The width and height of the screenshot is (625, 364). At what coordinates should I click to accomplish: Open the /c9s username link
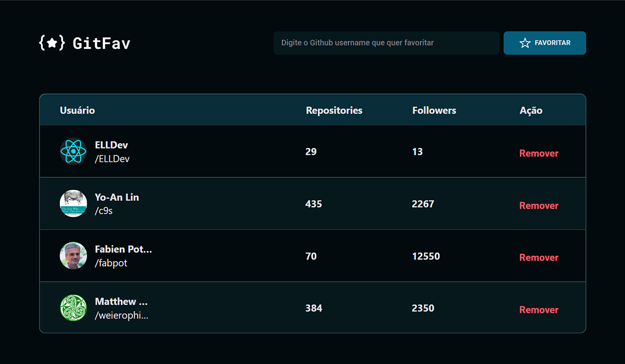[x=103, y=211]
